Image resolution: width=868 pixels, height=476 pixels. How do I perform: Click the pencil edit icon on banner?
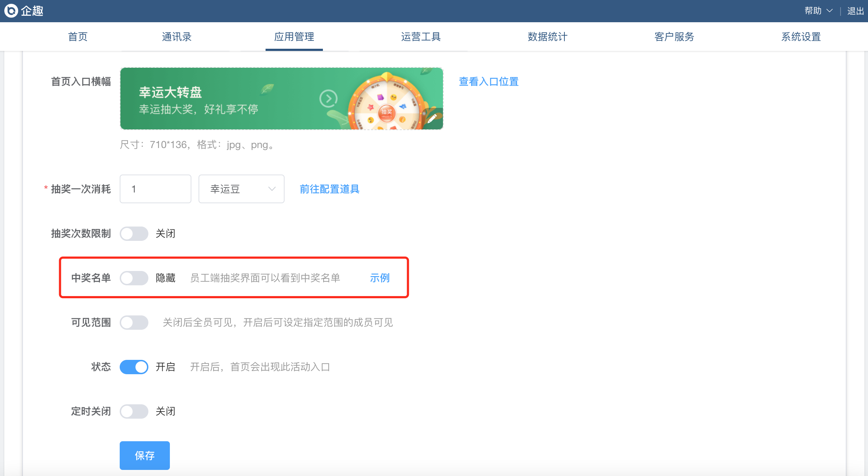coord(432,119)
